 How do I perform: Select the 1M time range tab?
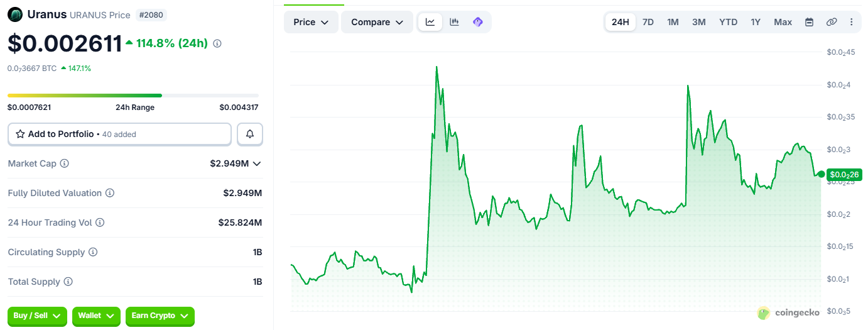673,22
